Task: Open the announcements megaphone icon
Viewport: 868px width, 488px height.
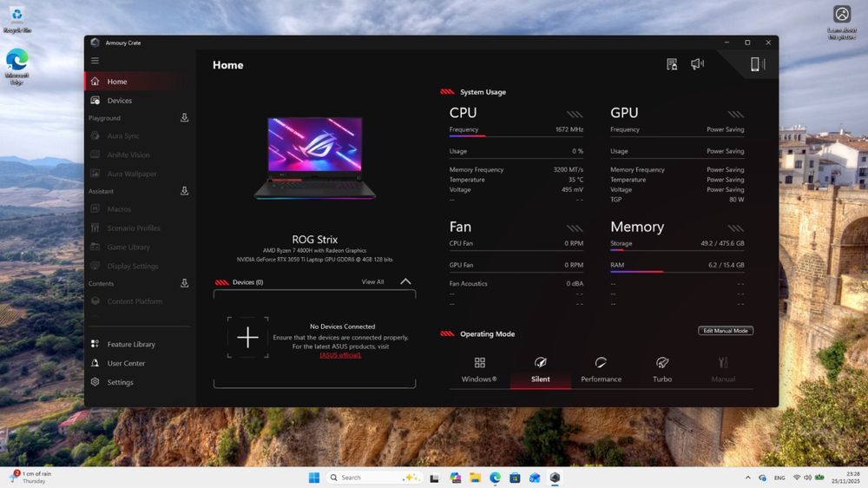Action: [x=698, y=64]
